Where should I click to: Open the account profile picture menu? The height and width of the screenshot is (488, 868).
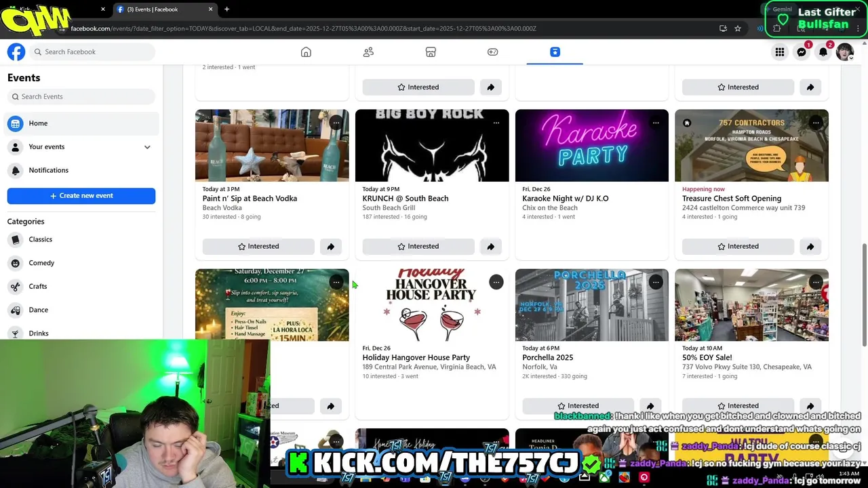tap(845, 52)
